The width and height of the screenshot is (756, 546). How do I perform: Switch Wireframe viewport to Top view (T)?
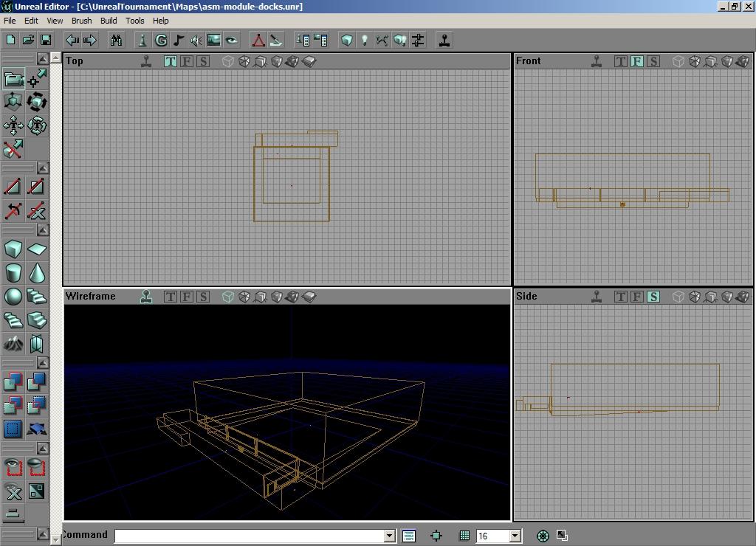pos(171,297)
